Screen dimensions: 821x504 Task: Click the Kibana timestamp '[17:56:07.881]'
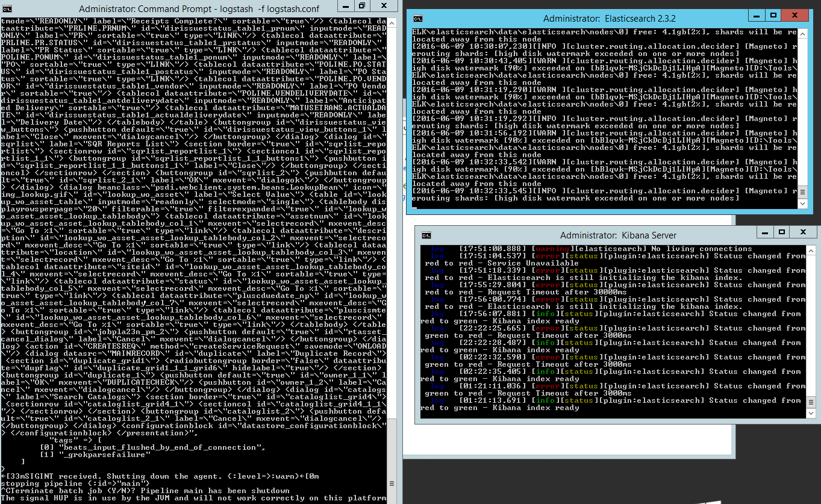click(493, 314)
